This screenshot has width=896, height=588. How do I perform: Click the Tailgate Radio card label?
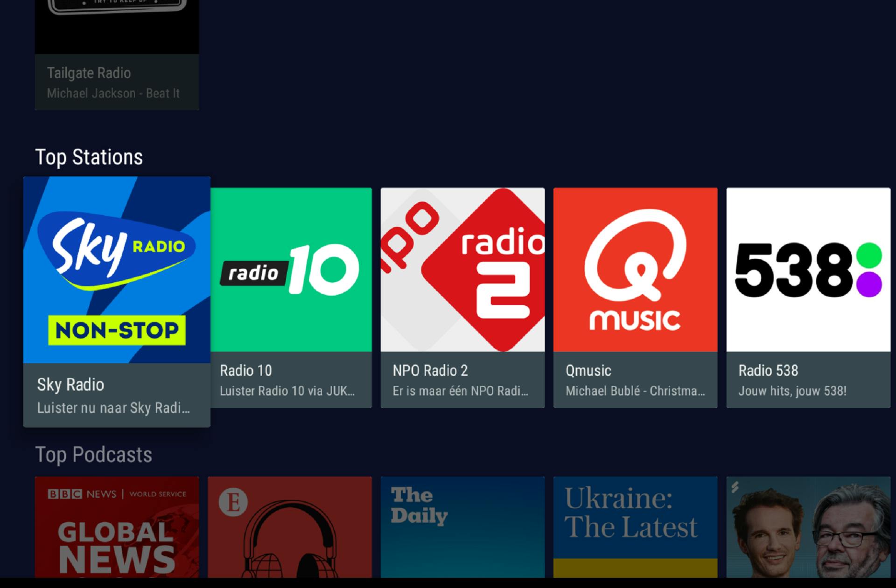[x=89, y=73]
